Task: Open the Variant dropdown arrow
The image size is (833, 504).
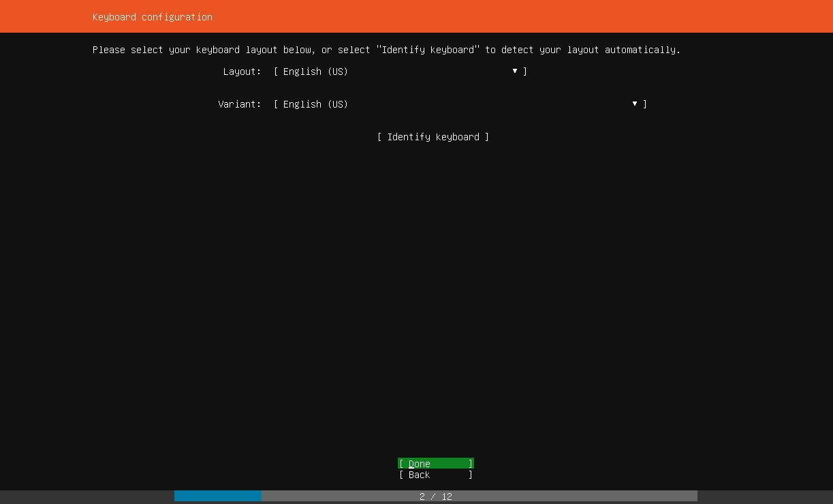Action: click(634, 104)
